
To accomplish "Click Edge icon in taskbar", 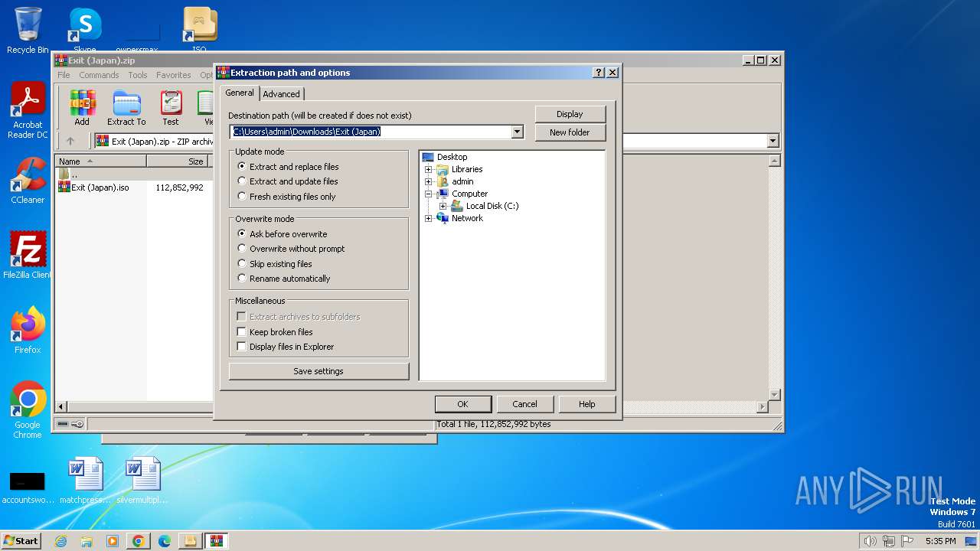I will 164,541.
